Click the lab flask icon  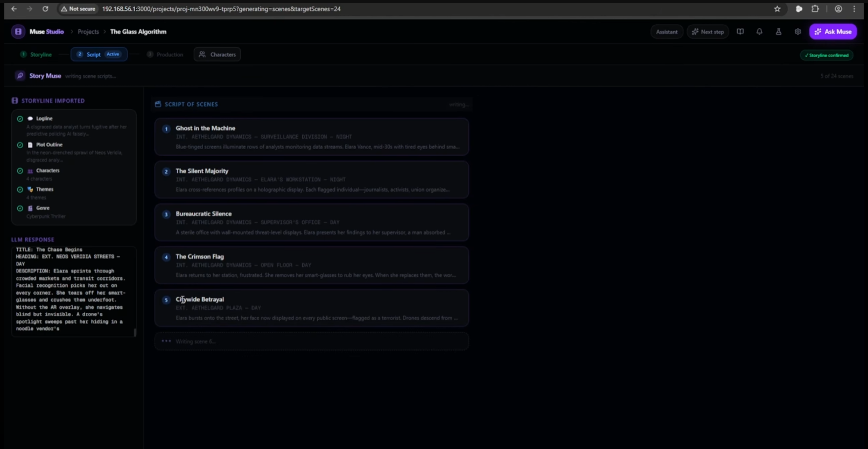(x=779, y=32)
